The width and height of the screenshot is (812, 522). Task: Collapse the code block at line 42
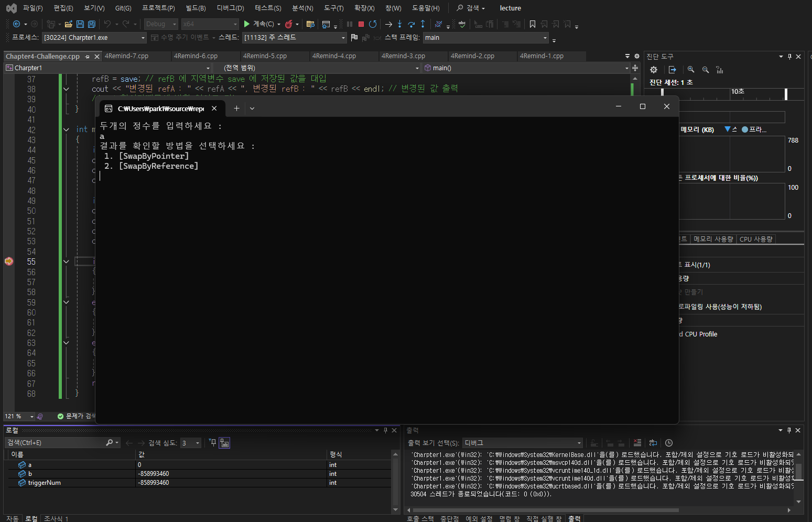(66, 129)
